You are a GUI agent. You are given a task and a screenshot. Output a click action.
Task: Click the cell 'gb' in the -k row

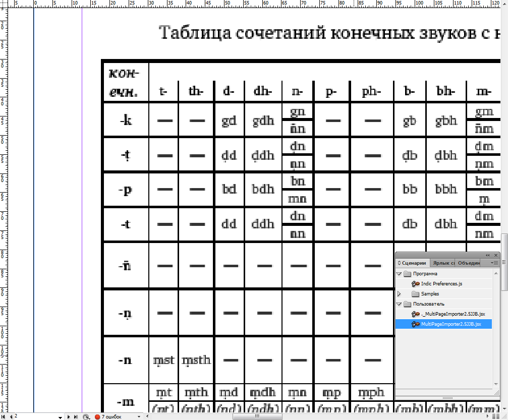coord(410,121)
